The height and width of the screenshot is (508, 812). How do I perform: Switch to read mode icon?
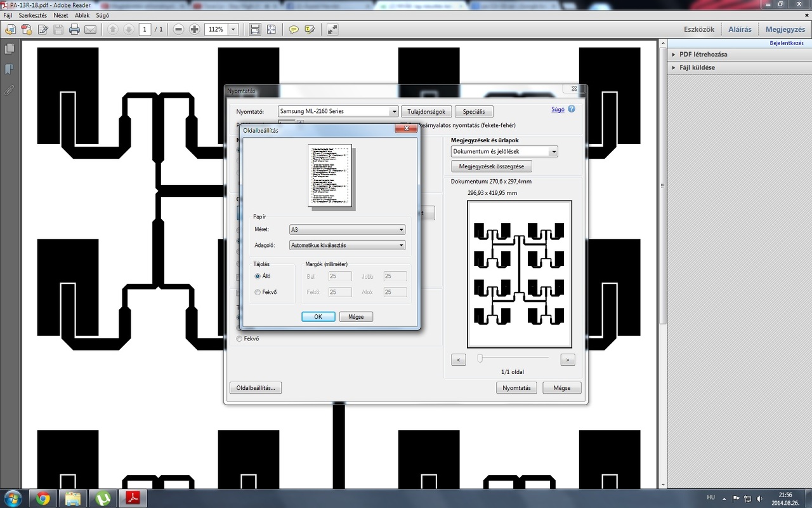pyautogui.click(x=332, y=29)
